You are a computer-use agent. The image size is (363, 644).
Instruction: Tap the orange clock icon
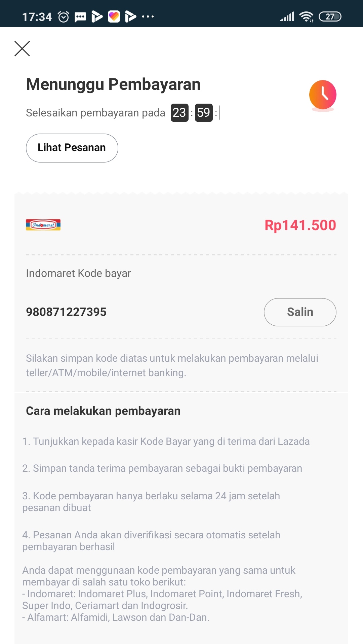[x=323, y=95]
